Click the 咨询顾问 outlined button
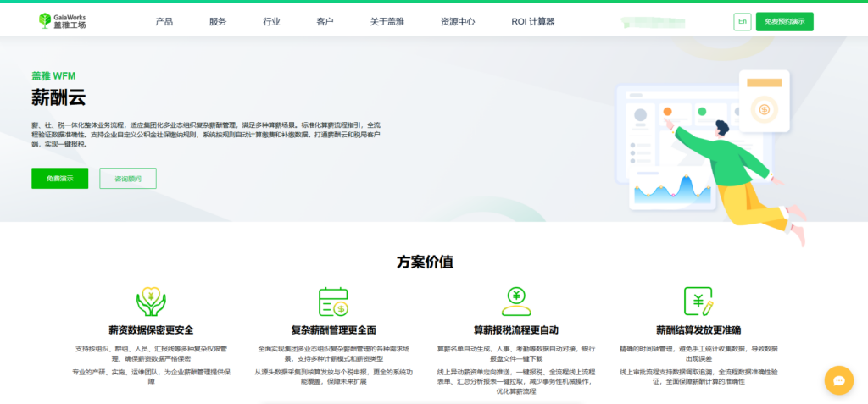Image resolution: width=868 pixels, height=404 pixels. 128,178
